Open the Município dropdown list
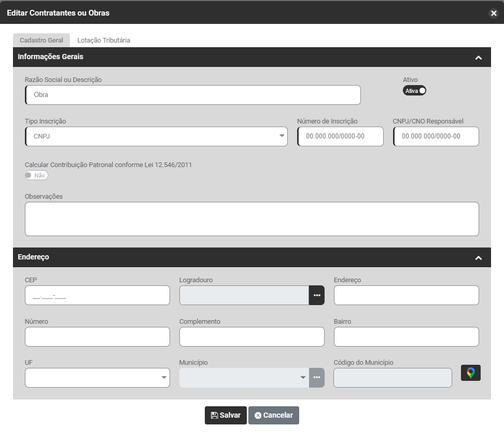Screen dimensions: 504x440 [x=244, y=378]
